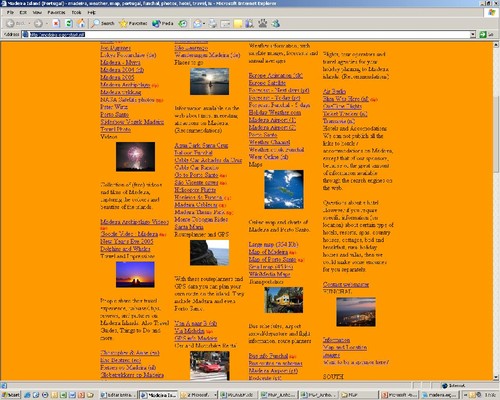Screen dimensions: 500x400
Task: Show browsing History icon
Action: 182,23
